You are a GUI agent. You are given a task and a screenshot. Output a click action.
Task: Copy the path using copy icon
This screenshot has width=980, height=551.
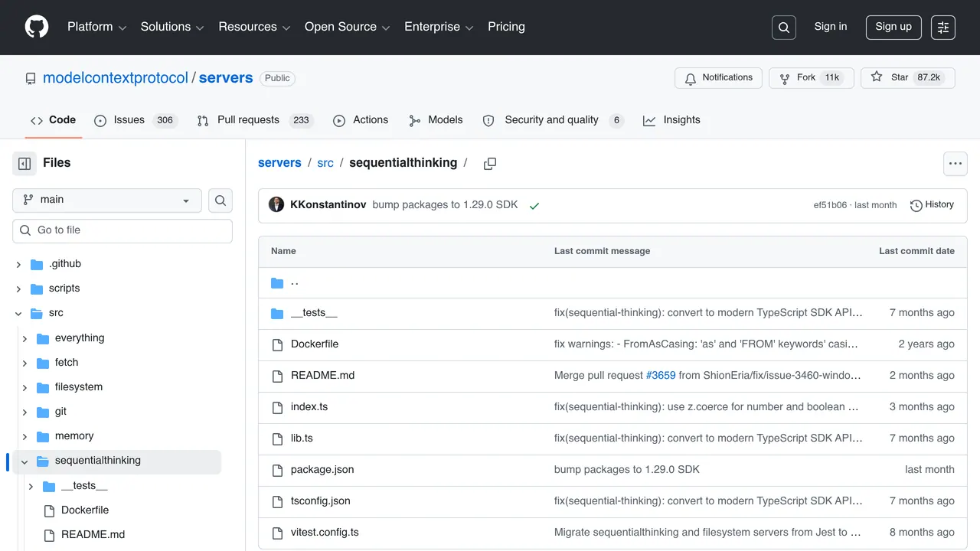pos(490,164)
